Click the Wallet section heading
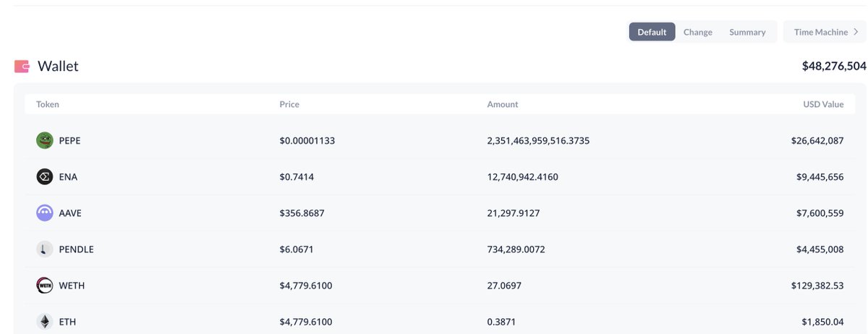The image size is (868, 334). pyautogui.click(x=58, y=67)
